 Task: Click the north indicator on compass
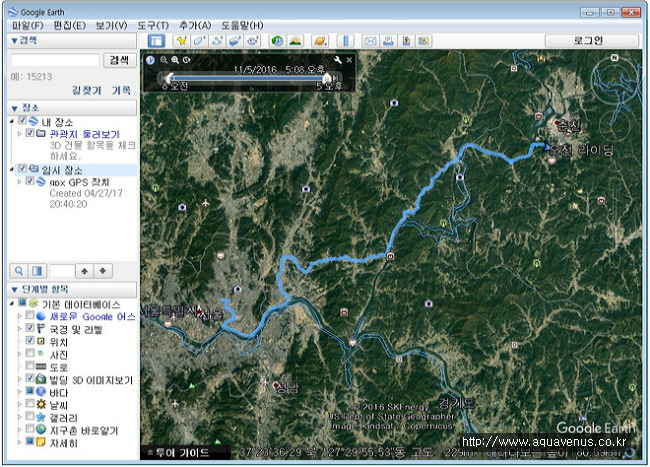[x=614, y=58]
